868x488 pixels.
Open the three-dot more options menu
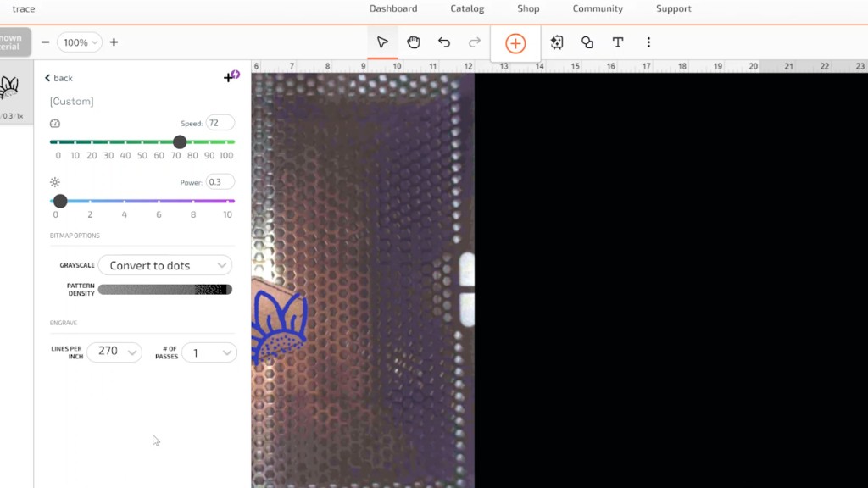(648, 42)
